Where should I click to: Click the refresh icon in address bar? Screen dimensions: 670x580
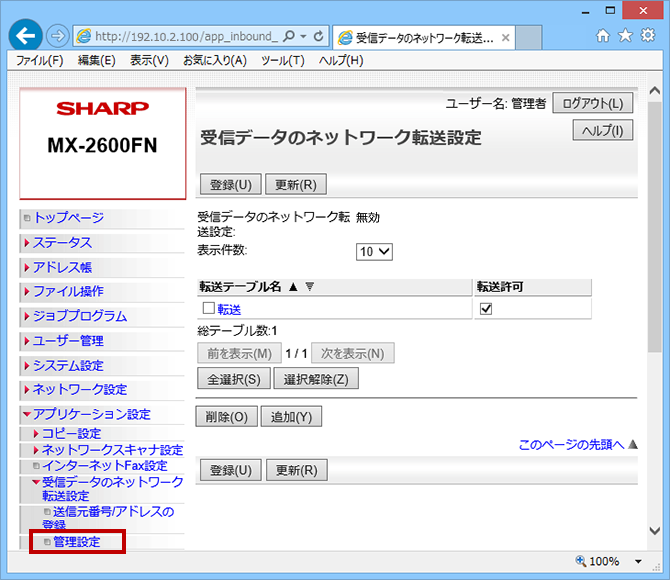tap(319, 37)
